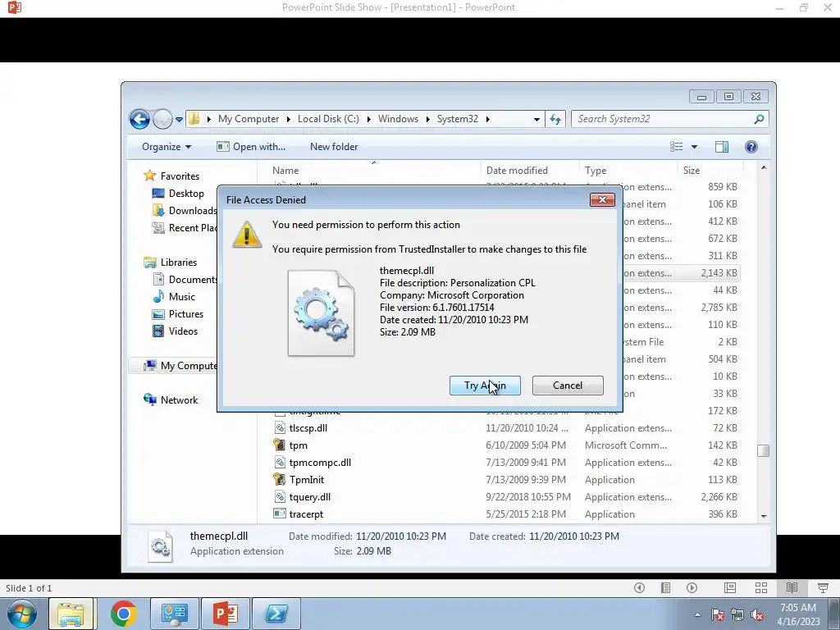The height and width of the screenshot is (630, 840).
Task: Open the recent locations dropdown arrow
Action: [179, 120]
